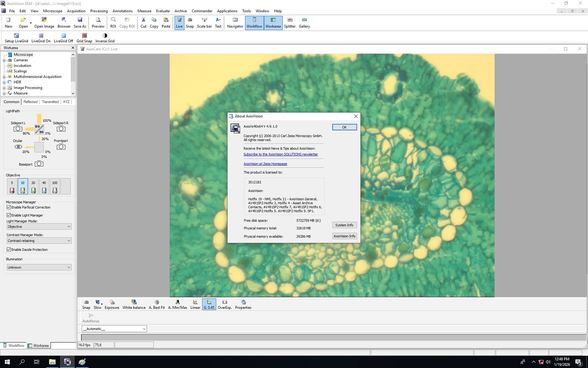
Task: Activate the Workflow panel
Action: tap(254, 22)
